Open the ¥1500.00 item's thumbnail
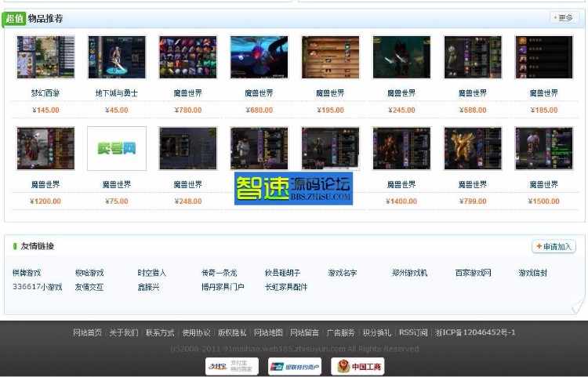This screenshot has height=377, width=588. [x=544, y=148]
